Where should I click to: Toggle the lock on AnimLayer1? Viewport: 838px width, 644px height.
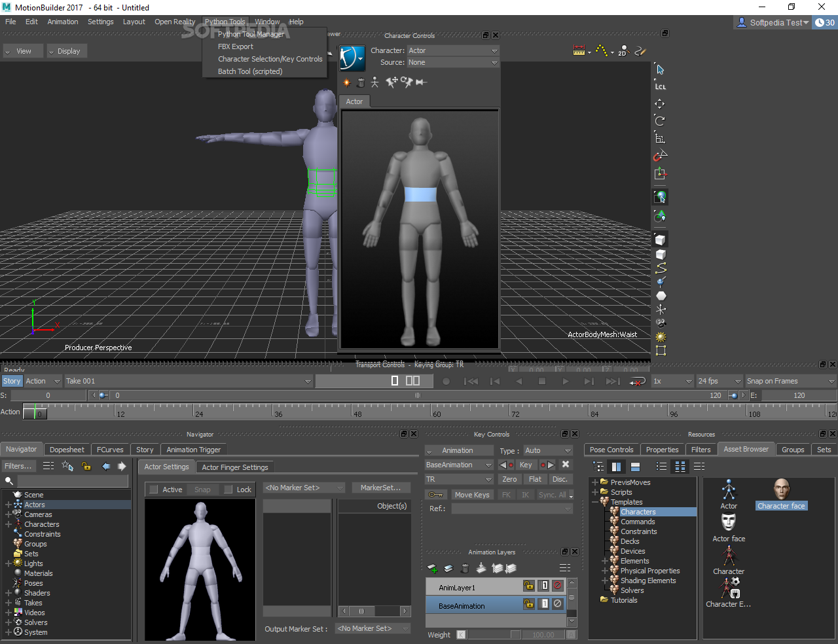tap(529, 586)
